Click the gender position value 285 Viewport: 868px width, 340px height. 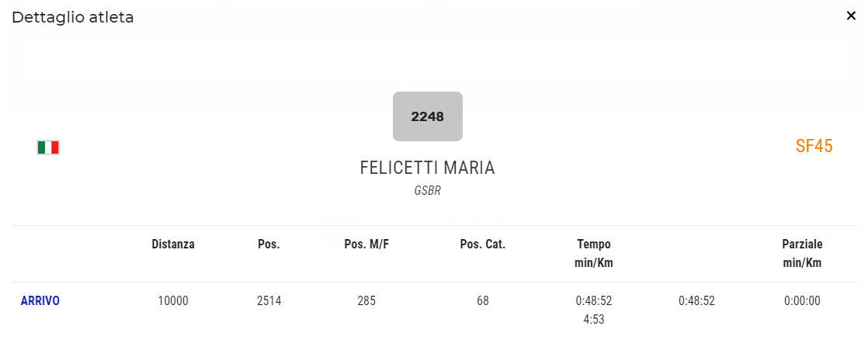[x=366, y=300]
